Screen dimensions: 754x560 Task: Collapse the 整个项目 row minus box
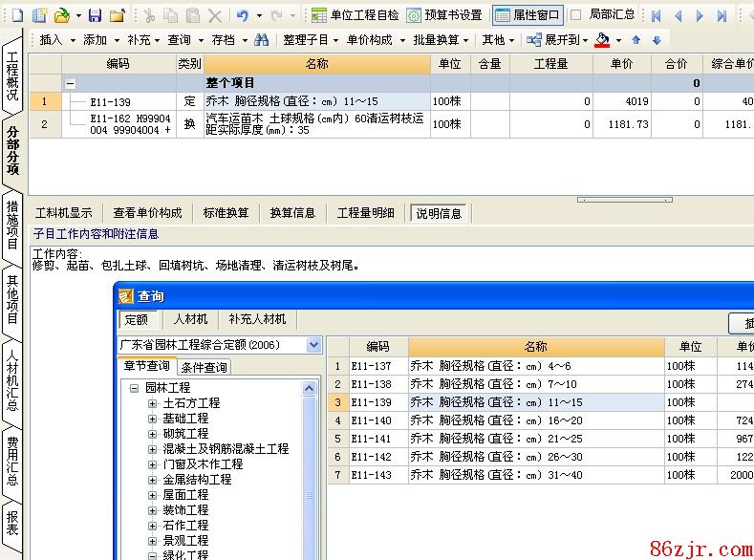(x=71, y=83)
